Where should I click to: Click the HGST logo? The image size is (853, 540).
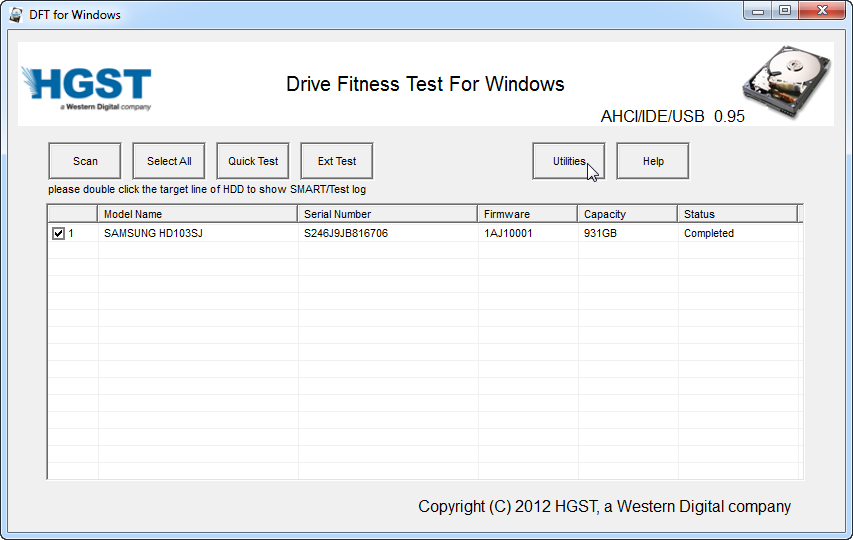(x=86, y=88)
